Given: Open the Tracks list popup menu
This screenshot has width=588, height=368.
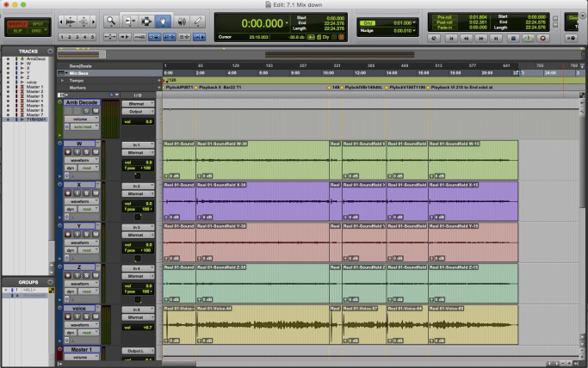Looking at the screenshot, I should (51, 52).
